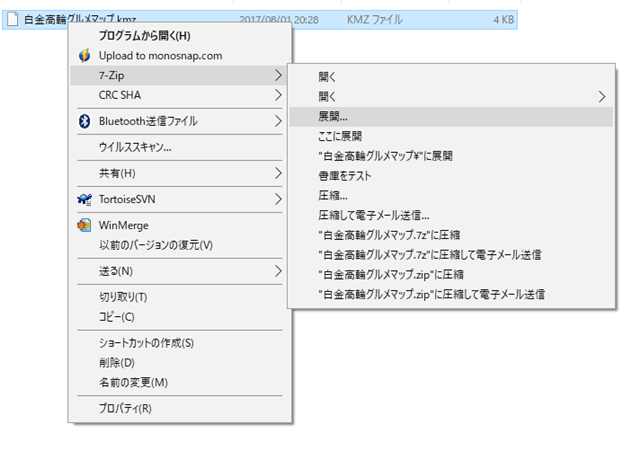Image resolution: width=640 pixels, height=450 pixels.
Task: Expand Bluetooth送信ファイル submenu arrow
Action: point(278,121)
